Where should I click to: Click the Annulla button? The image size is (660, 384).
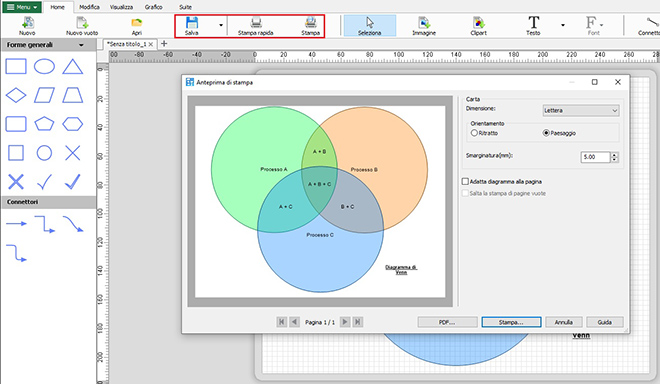pyautogui.click(x=564, y=322)
